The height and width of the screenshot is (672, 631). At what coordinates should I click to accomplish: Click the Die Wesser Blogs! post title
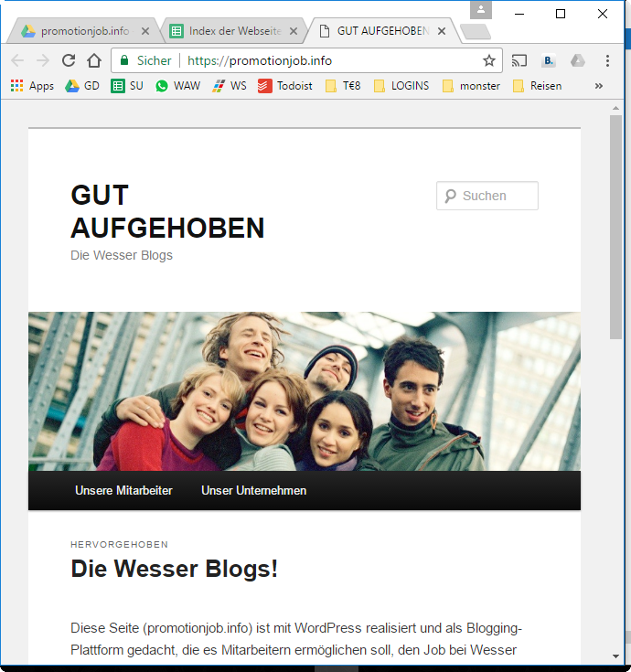pos(174,569)
